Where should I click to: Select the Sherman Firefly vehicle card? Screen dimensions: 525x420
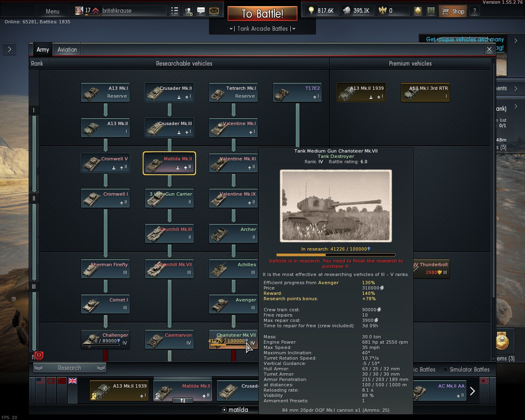(x=105, y=269)
